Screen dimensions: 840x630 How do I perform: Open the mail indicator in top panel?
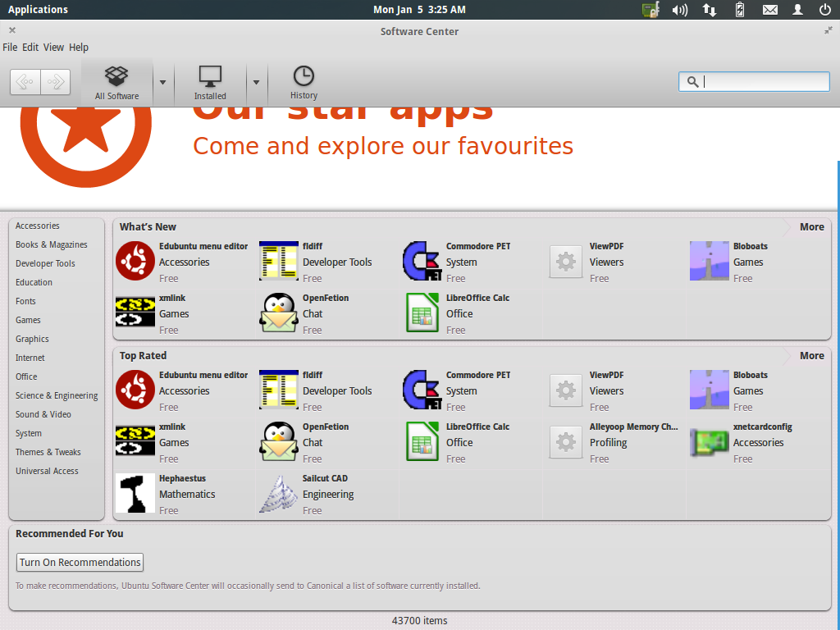point(769,10)
